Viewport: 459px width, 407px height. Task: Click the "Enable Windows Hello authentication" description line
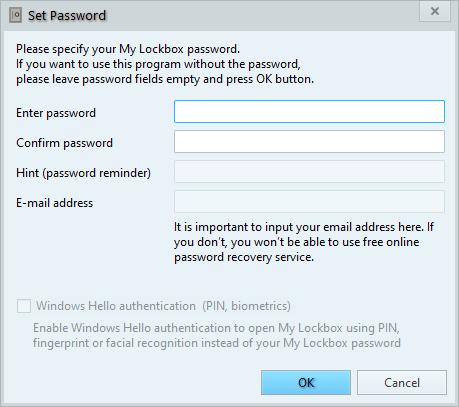click(x=216, y=328)
